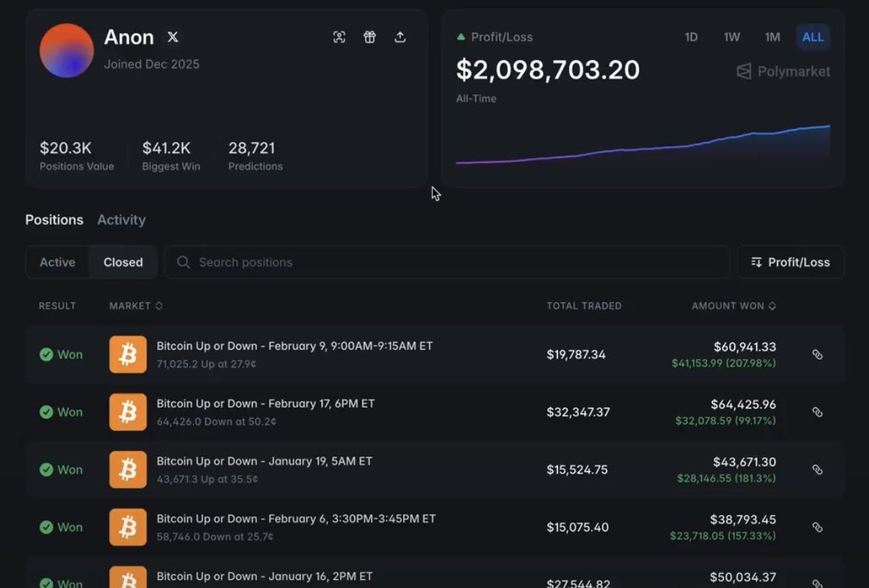Show Closed positions

pyautogui.click(x=123, y=262)
